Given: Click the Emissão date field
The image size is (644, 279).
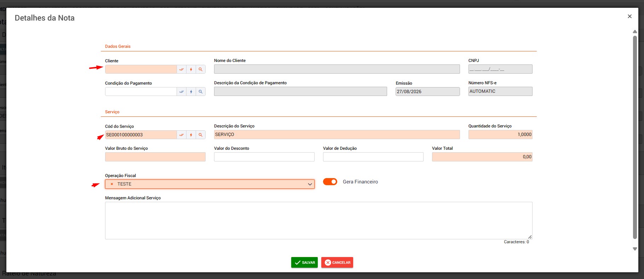Looking at the screenshot, I should pos(427,92).
